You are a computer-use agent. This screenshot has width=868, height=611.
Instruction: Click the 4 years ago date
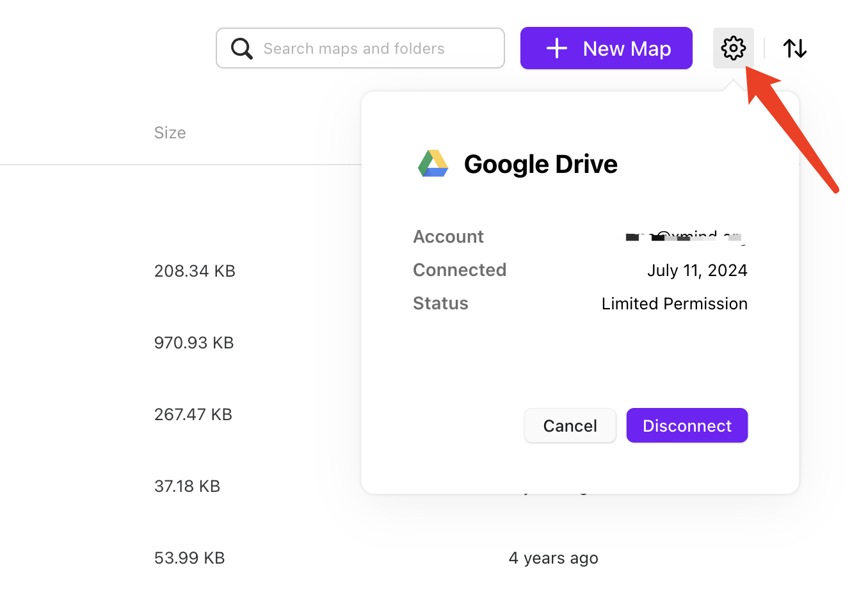(554, 558)
